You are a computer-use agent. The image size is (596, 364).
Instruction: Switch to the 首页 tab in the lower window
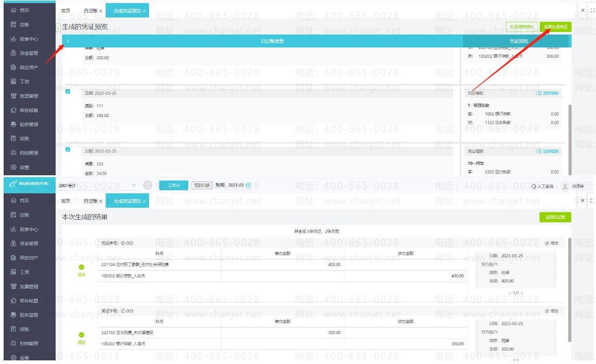click(66, 201)
